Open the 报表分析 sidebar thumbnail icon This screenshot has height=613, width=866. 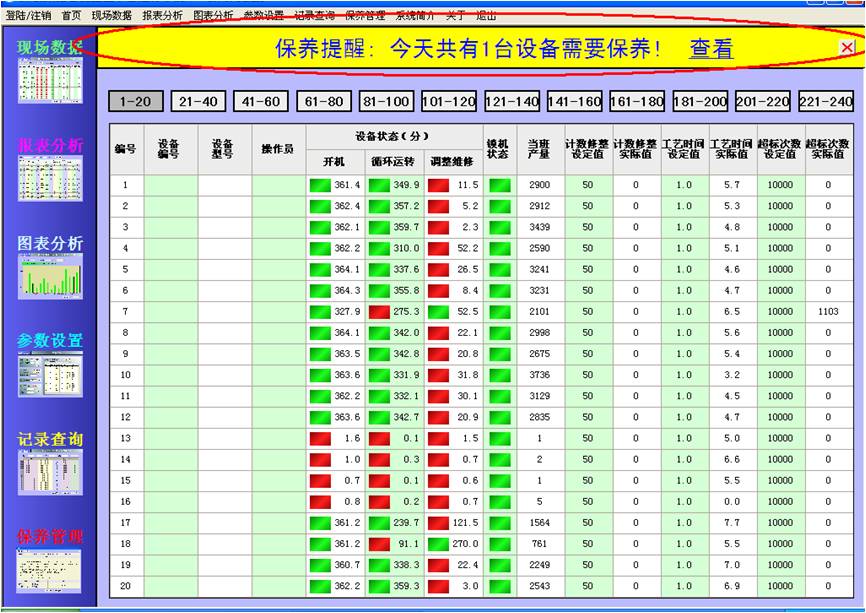[49, 178]
